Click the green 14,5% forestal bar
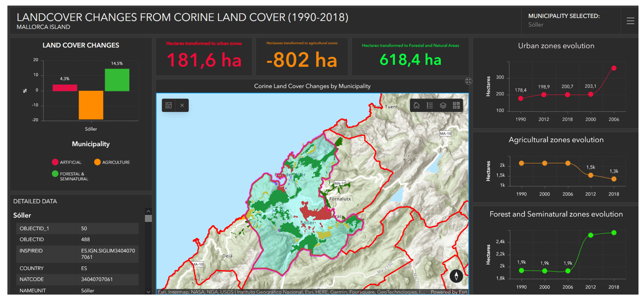 117,80
